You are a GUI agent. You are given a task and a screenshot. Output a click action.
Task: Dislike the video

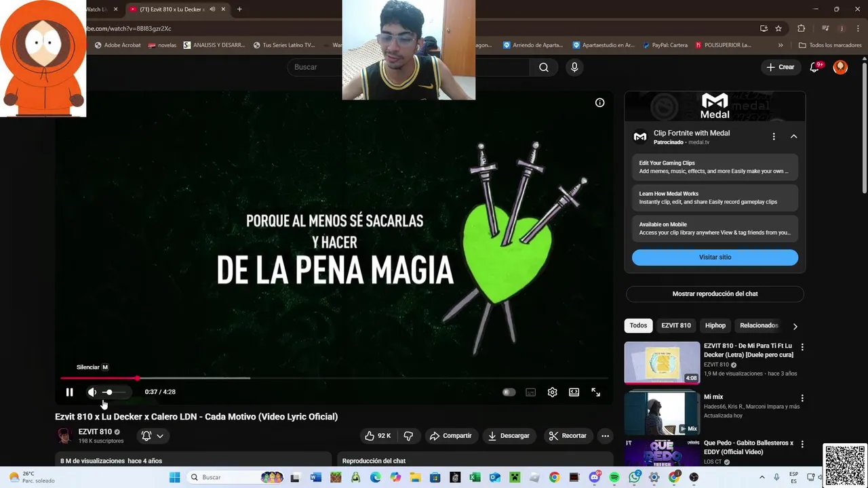point(408,436)
